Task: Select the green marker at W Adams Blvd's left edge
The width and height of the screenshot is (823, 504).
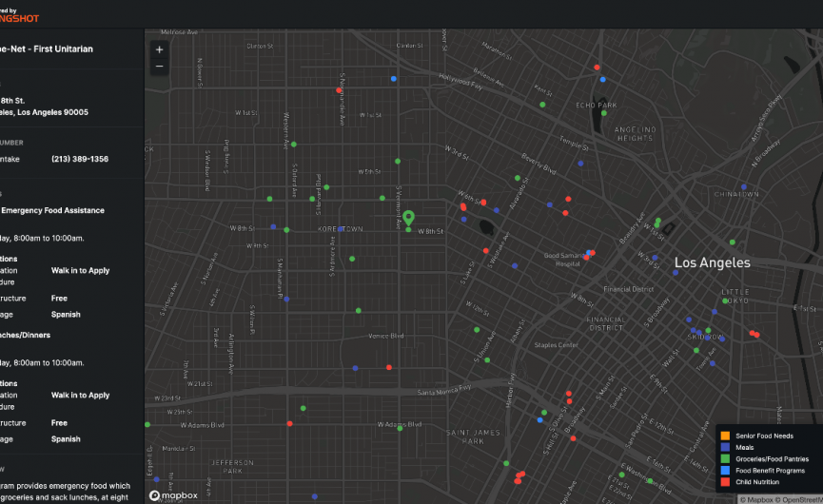Action: pos(147,424)
